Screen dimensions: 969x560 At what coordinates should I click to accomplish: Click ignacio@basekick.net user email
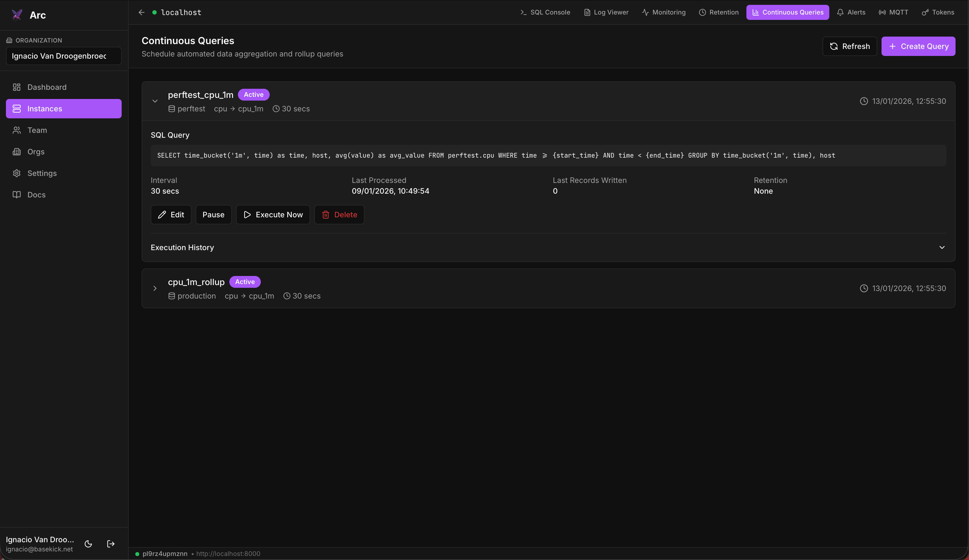[39, 549]
